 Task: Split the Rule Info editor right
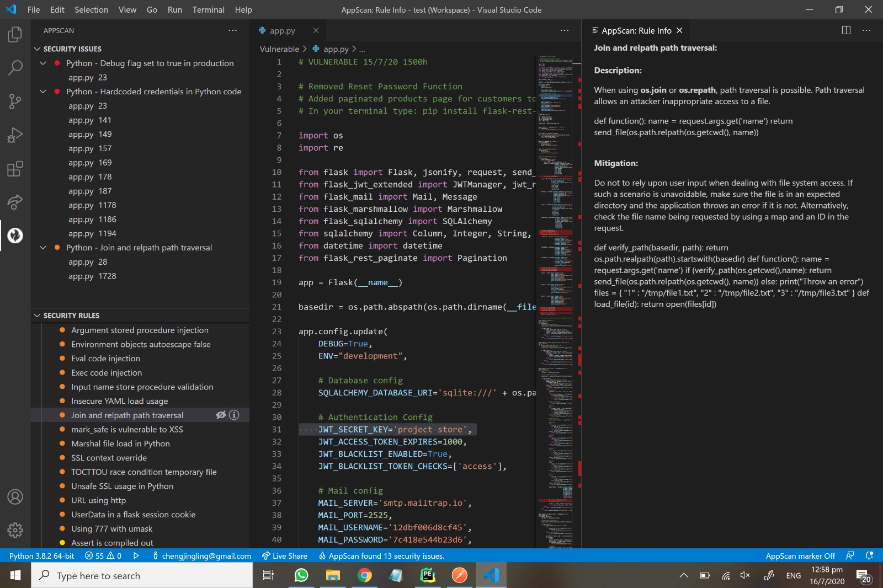click(x=846, y=30)
